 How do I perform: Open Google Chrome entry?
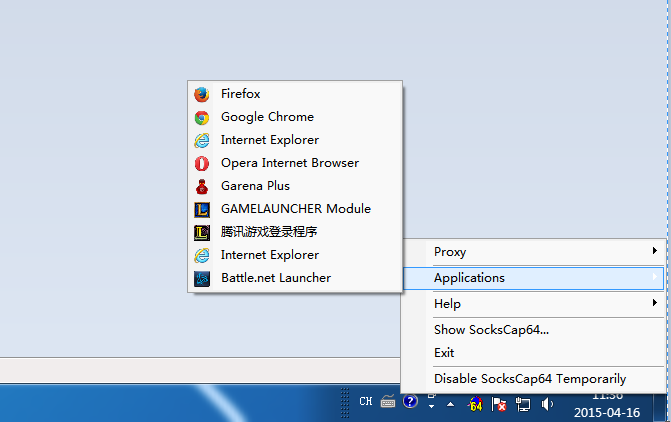(x=295, y=117)
